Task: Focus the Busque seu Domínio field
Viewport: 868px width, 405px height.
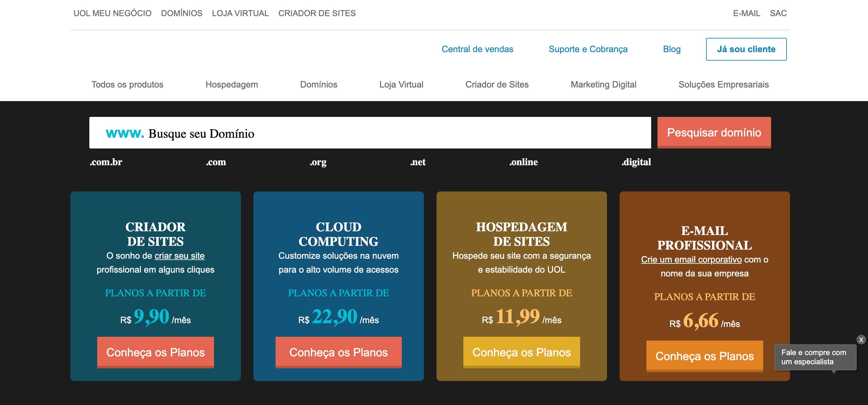Action: [x=370, y=133]
